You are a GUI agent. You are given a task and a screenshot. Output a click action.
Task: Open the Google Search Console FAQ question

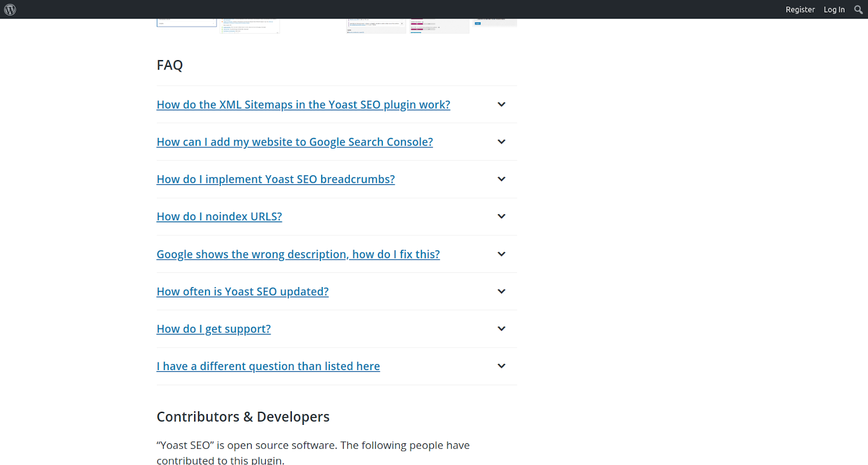(295, 142)
